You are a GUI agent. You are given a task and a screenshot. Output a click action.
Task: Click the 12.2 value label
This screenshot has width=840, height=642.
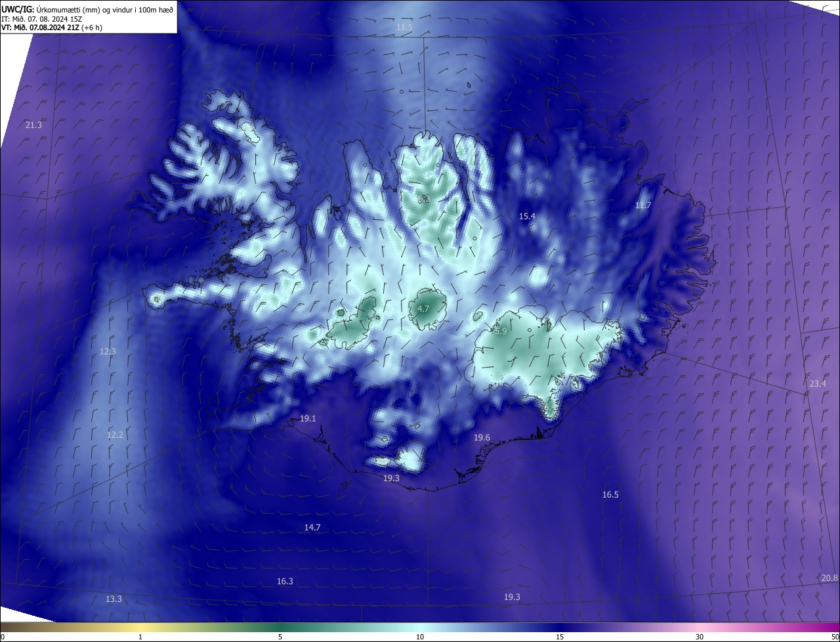pos(115,435)
